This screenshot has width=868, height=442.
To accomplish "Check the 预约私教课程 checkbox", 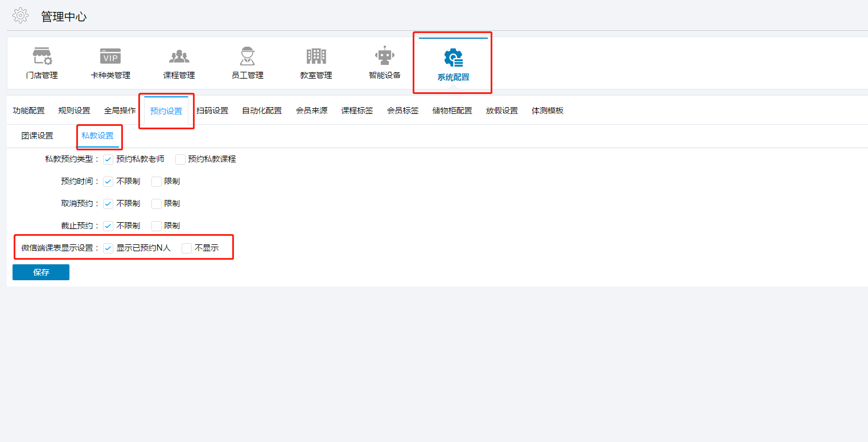I will pos(180,159).
